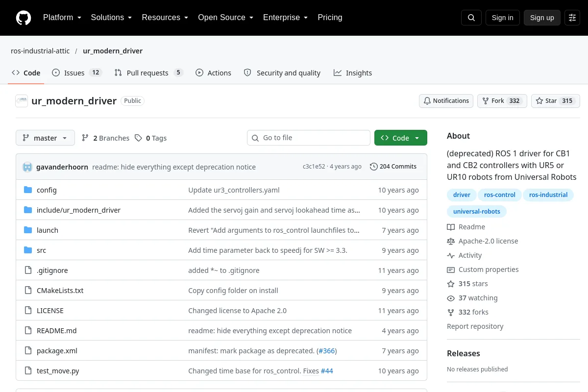The image size is (588, 392).
Task: Click the .gitignore file icon
Action: 28,270
